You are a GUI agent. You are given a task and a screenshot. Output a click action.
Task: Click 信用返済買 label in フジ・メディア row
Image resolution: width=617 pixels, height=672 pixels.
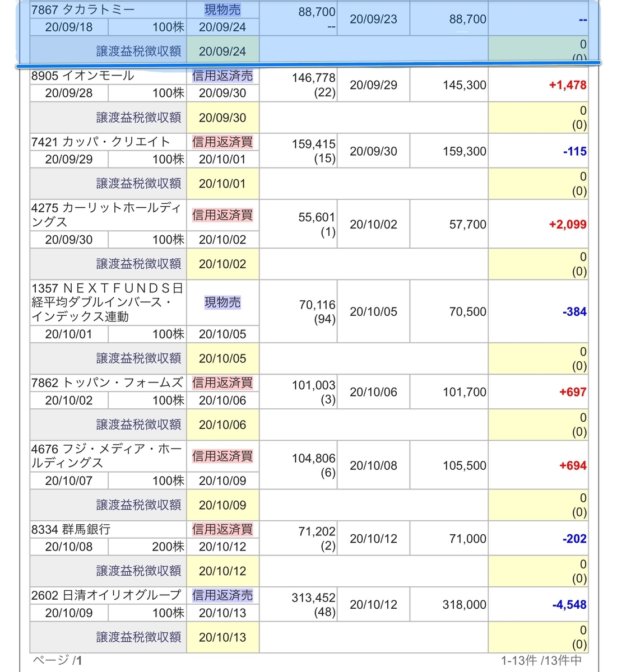(222, 456)
